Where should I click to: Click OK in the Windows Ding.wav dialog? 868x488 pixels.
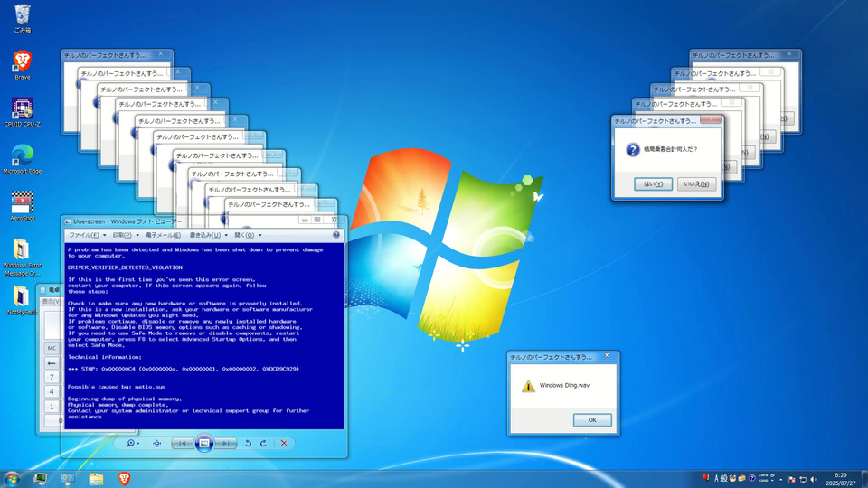592,420
